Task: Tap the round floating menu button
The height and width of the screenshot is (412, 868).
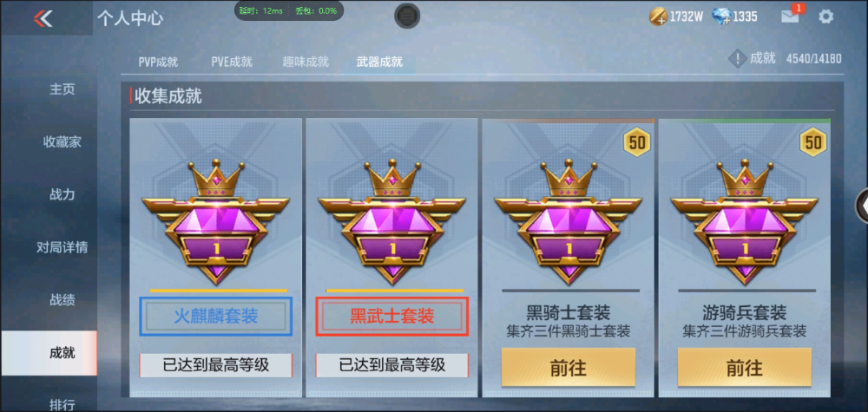Action: coord(407,16)
